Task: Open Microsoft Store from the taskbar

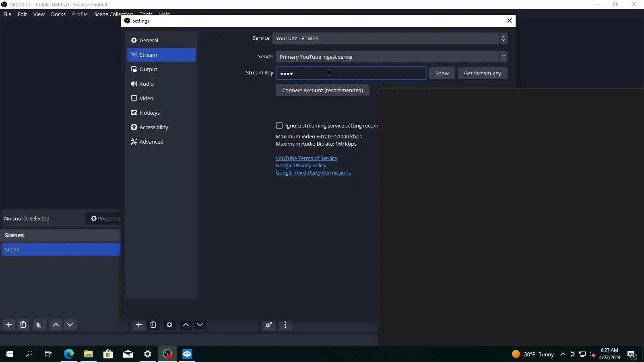Action: click(x=108, y=354)
